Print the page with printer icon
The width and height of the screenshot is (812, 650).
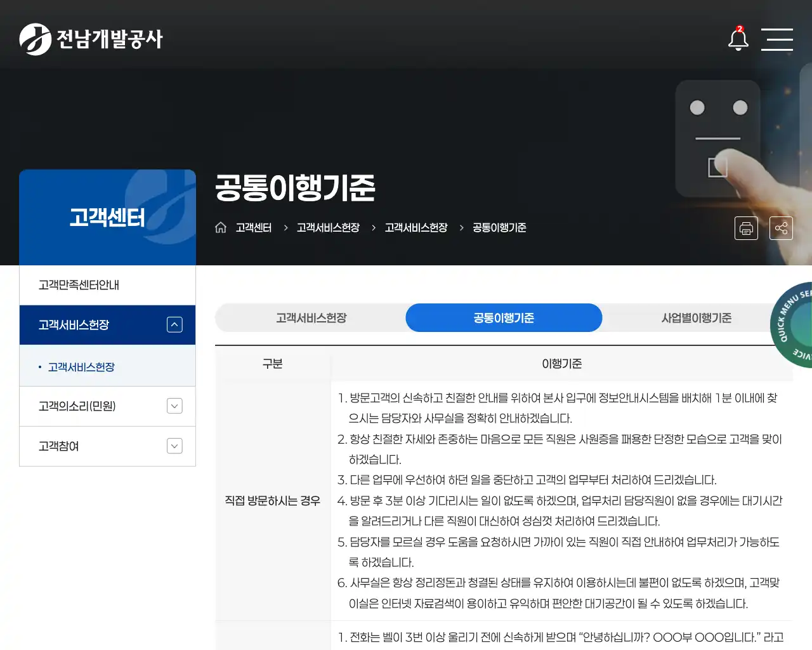(x=746, y=228)
